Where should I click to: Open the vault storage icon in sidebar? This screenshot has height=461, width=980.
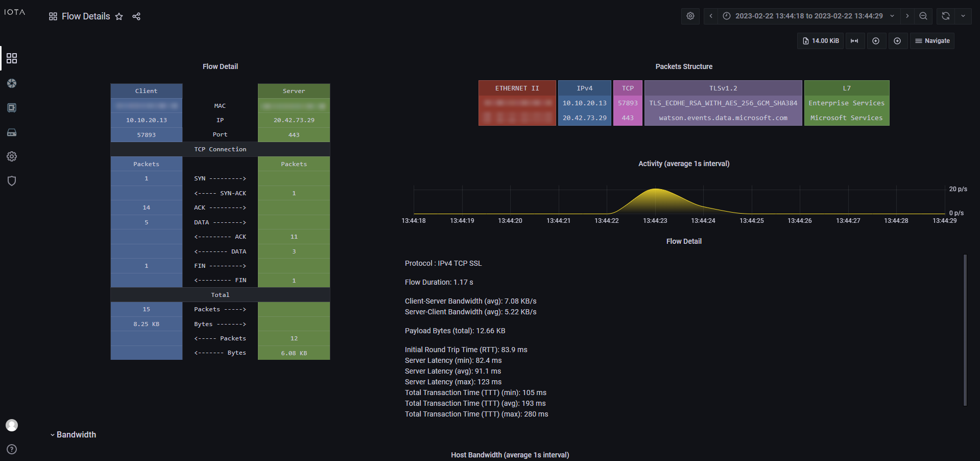[12, 108]
